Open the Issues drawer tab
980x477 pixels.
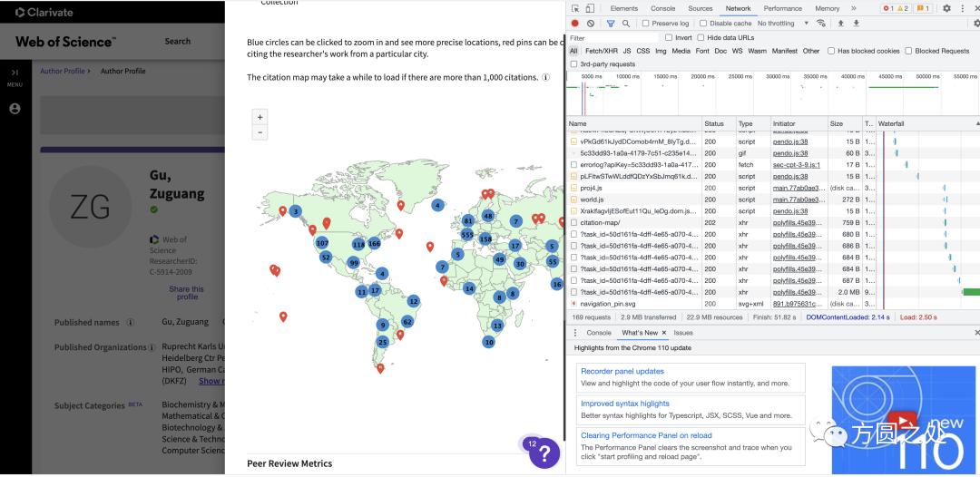[x=683, y=333]
